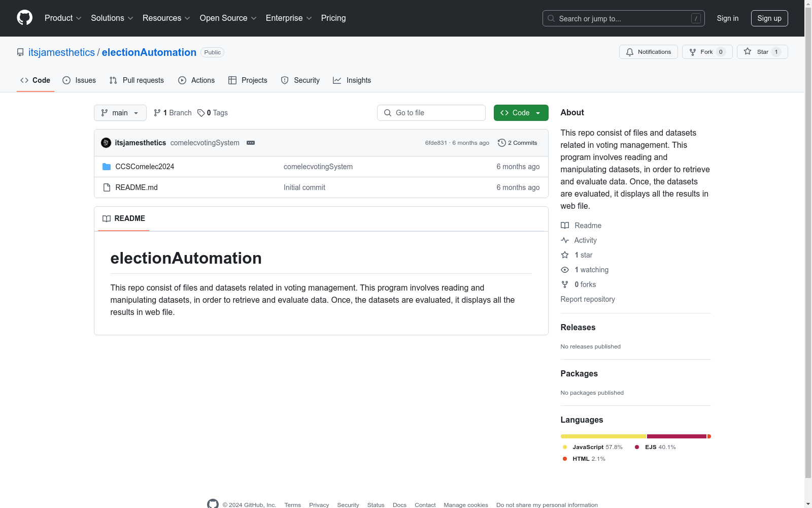Expand the Solutions menu

pyautogui.click(x=112, y=18)
